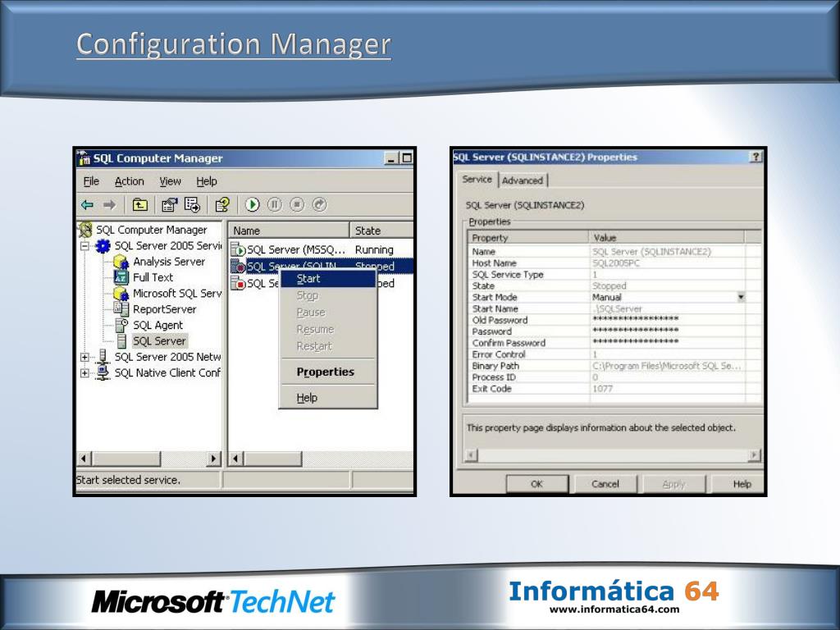
Task: Expand the SQL Server 2005 Network node
Action: 84,358
